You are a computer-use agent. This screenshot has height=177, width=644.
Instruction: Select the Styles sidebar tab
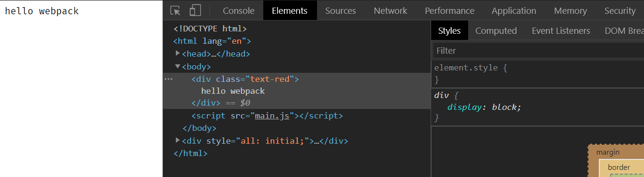[x=450, y=30]
